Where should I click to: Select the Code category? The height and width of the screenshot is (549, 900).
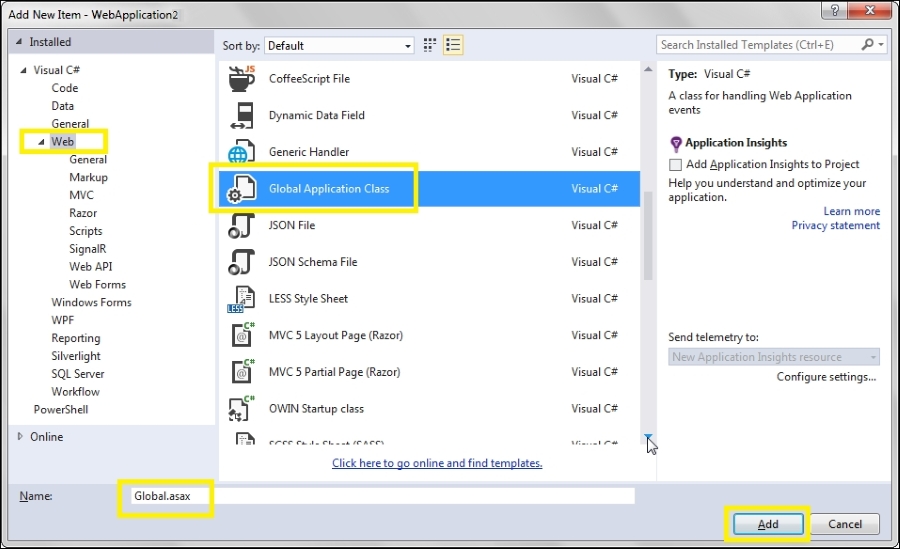(x=65, y=88)
